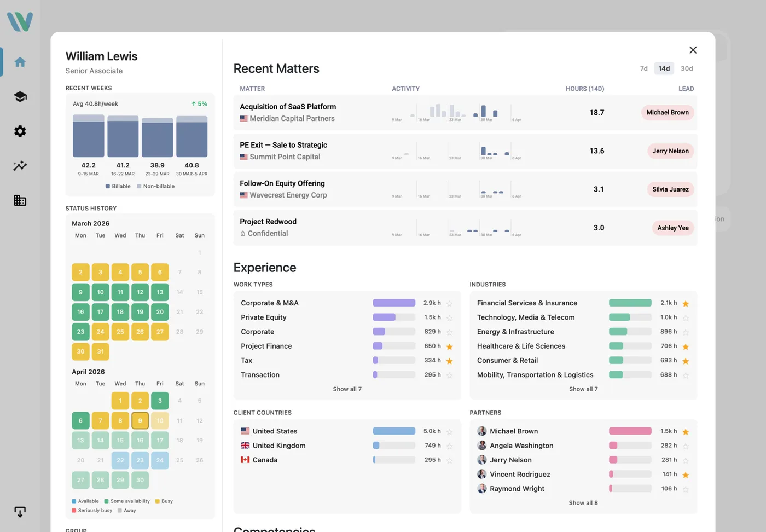Unstar the Project Finance work type

(449, 346)
